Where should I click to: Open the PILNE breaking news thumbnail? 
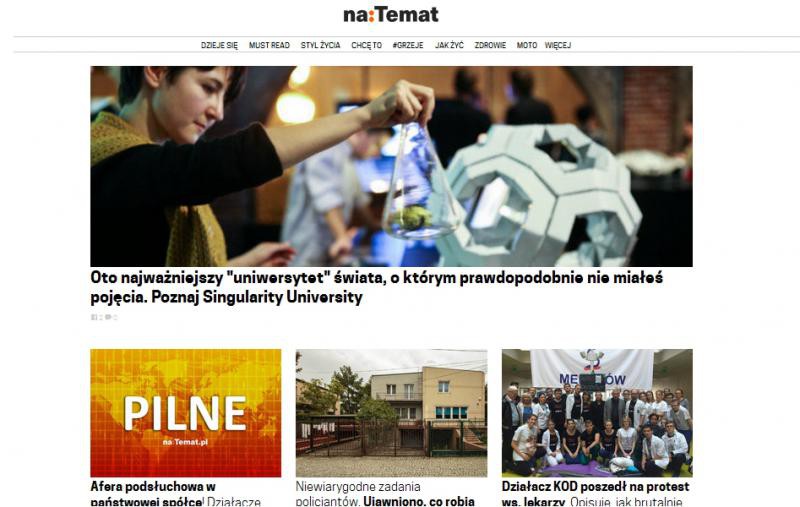point(186,413)
